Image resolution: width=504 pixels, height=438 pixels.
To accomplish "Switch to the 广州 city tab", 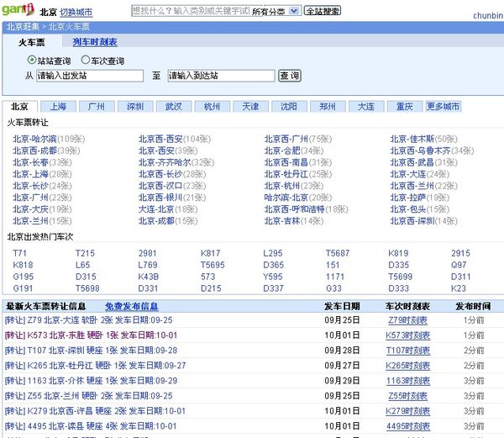I will coord(97,107).
